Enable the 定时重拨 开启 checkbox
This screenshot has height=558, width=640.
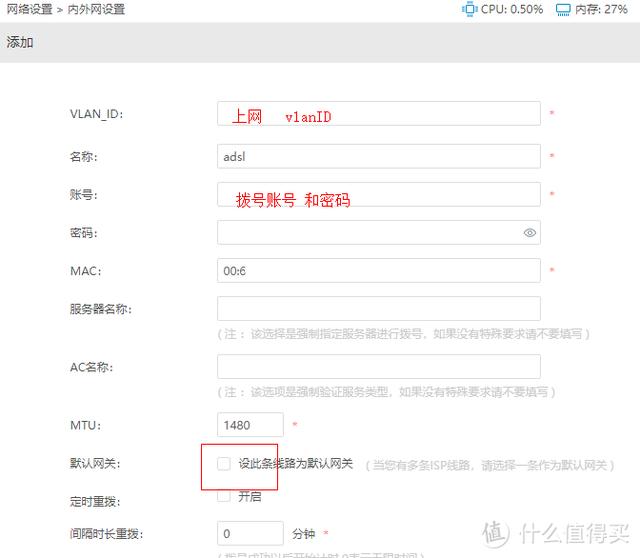pos(224,496)
